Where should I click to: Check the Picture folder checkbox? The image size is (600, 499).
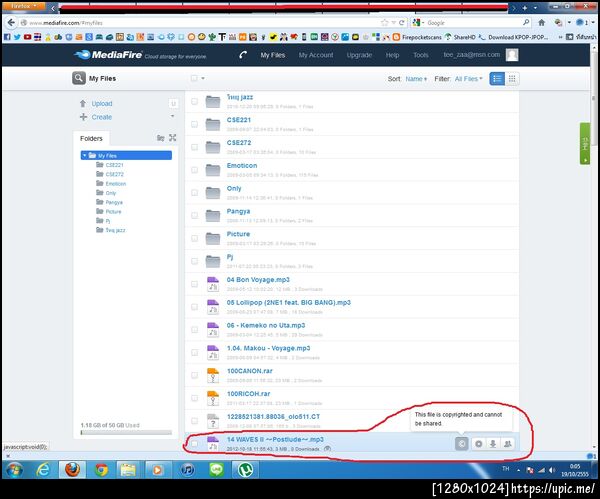[x=194, y=238]
